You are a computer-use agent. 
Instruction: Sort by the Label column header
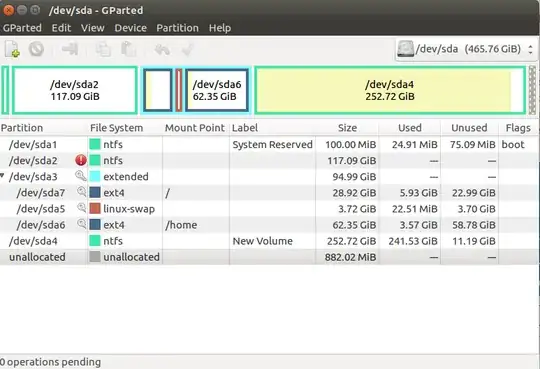pyautogui.click(x=245, y=128)
